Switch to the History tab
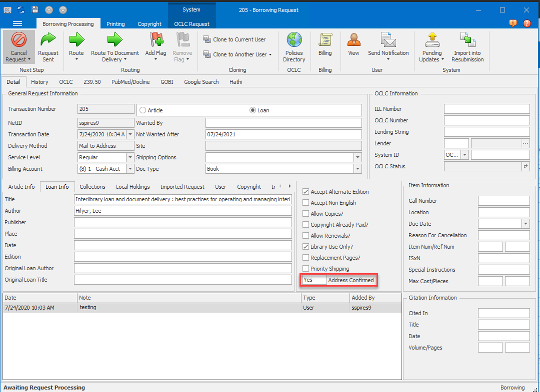The height and width of the screenshot is (392, 540). 39,82
